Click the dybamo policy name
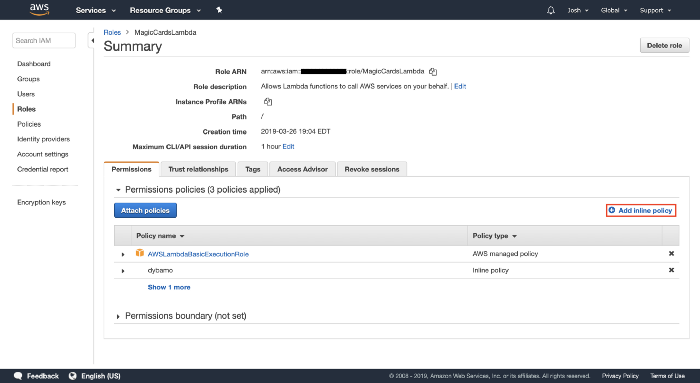The height and width of the screenshot is (383, 700). tap(160, 271)
